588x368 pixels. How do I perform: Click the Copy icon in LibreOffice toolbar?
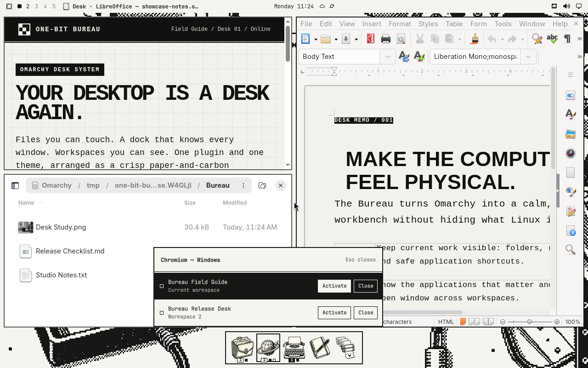pyautogui.click(x=435, y=39)
